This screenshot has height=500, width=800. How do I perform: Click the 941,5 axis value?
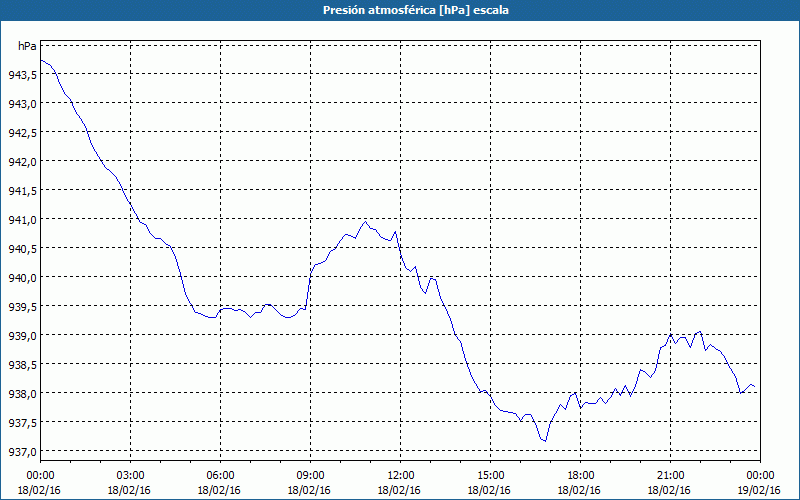[x=22, y=191]
